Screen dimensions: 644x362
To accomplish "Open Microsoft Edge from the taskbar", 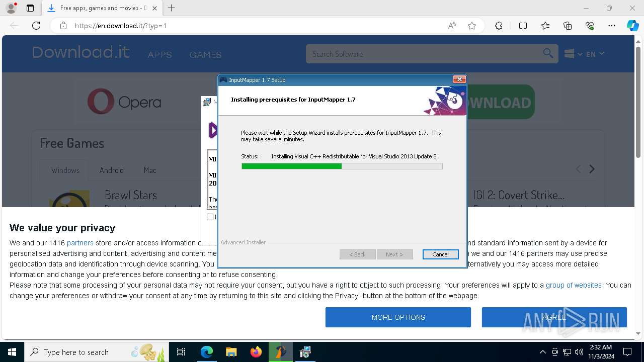I will pos(207,352).
